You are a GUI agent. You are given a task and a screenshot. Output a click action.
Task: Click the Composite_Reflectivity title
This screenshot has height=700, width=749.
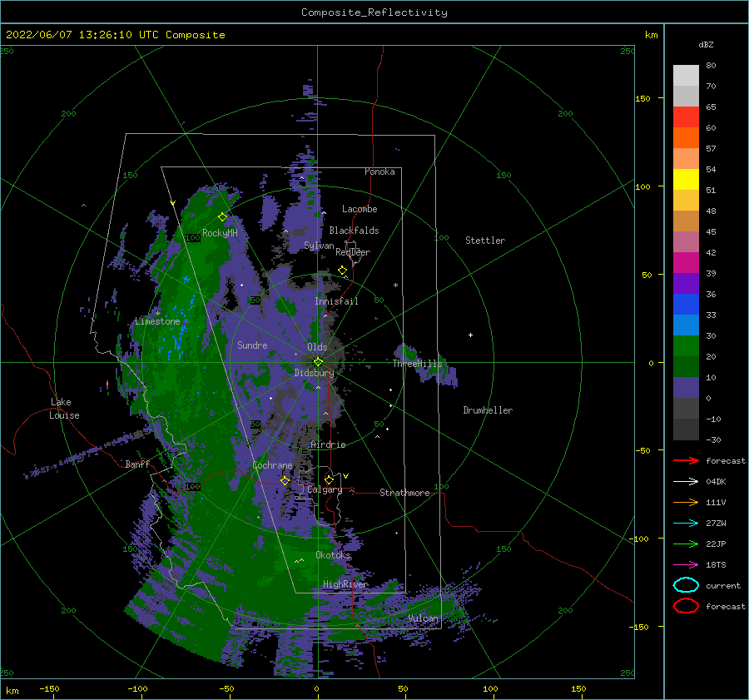pos(374,12)
